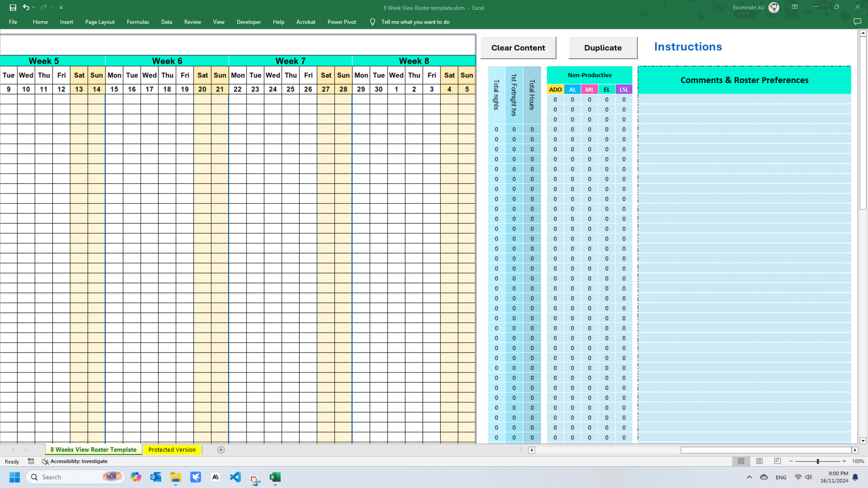Add a new sheet with plus icon
This screenshot has width=868, height=488.
pos(221,450)
